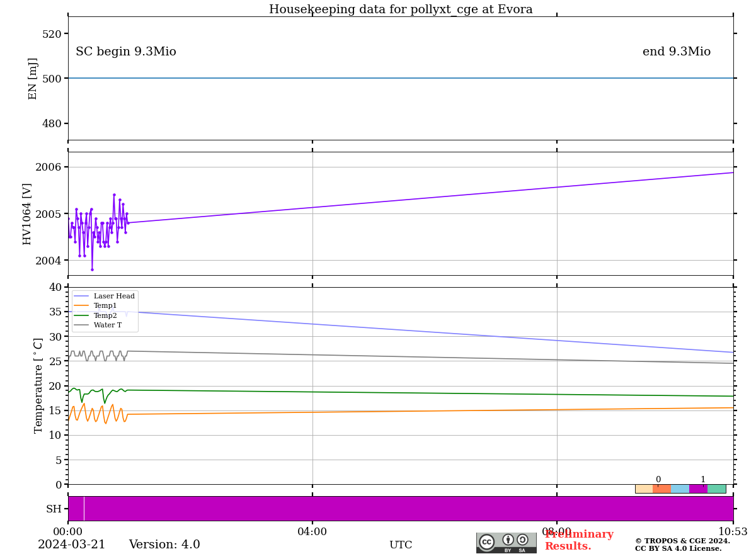
Task: Click the 10:53 time tick label
Action: 733,532
